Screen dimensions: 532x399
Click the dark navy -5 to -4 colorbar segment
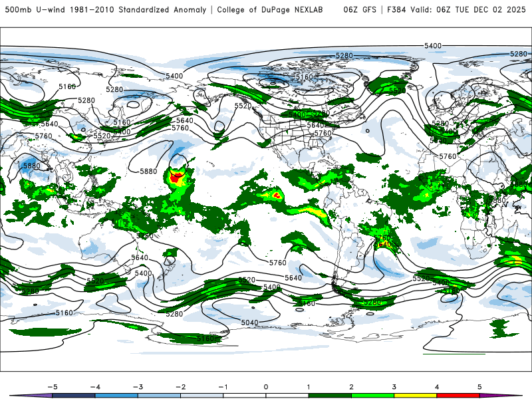tap(74, 396)
